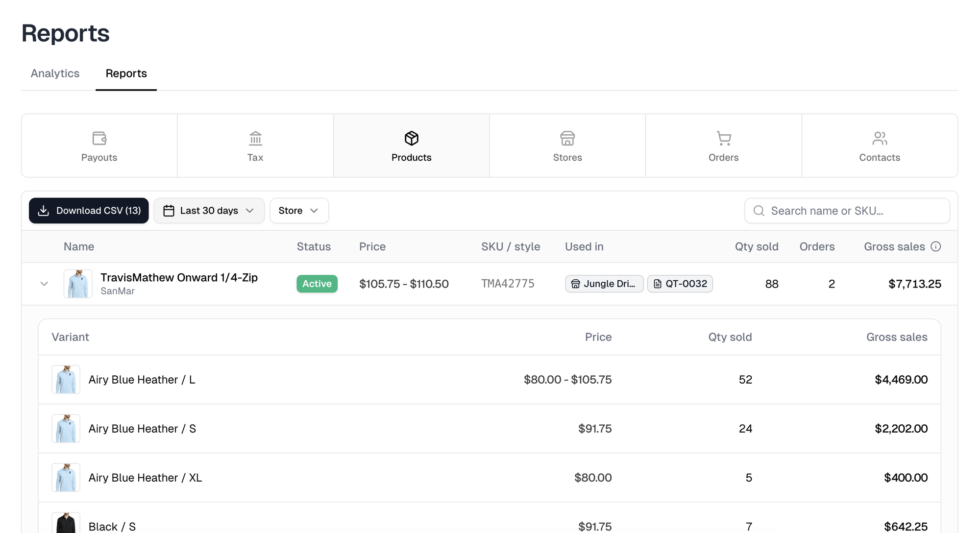
Task: Open the Store filter dropdown
Action: click(299, 211)
